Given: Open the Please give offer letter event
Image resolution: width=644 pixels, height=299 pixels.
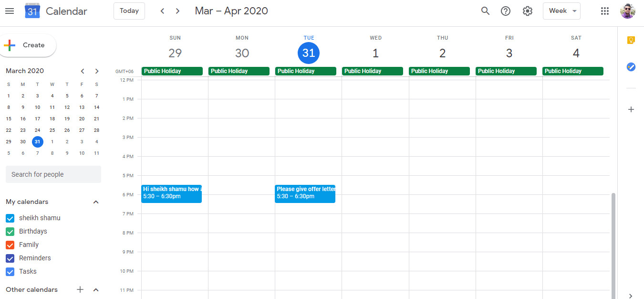Looking at the screenshot, I should (305, 193).
